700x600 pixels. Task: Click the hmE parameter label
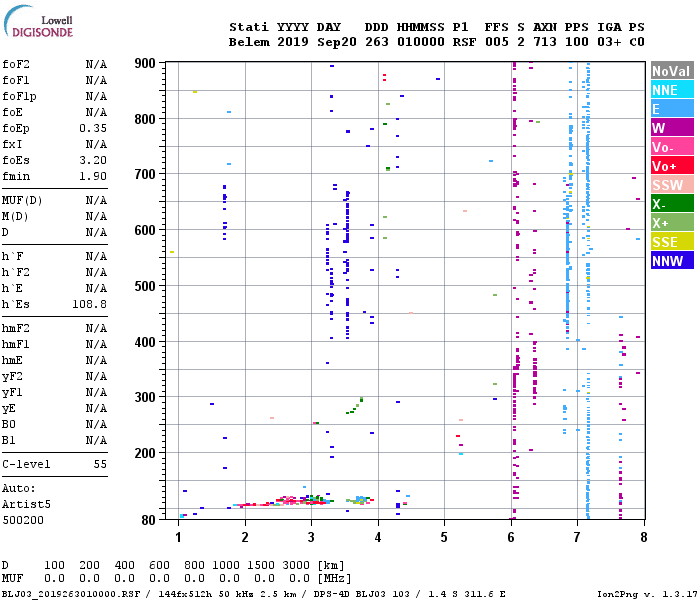[12, 360]
